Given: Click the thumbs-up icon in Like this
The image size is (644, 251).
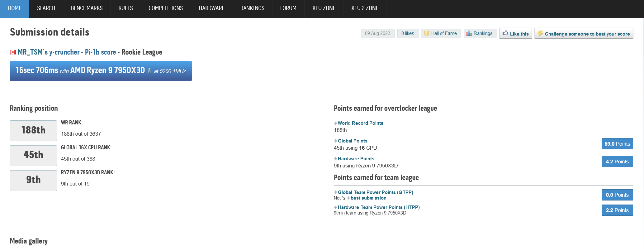Looking at the screenshot, I should point(505,33).
